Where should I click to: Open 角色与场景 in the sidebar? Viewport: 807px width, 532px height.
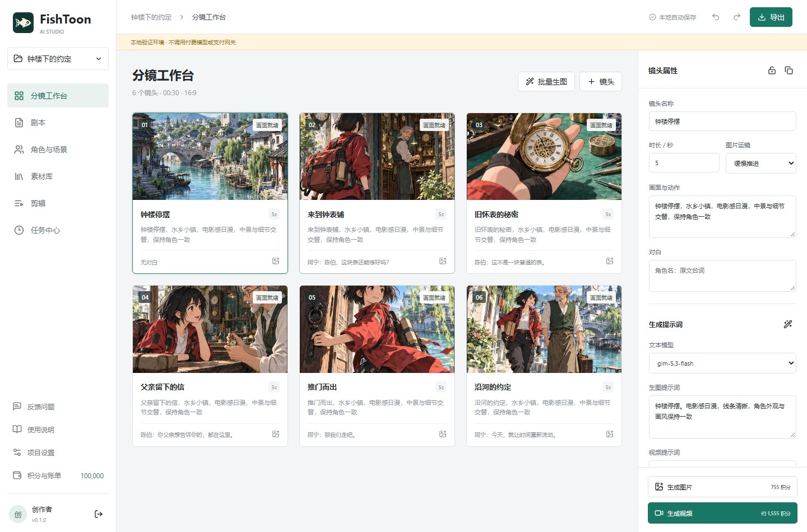(58, 150)
